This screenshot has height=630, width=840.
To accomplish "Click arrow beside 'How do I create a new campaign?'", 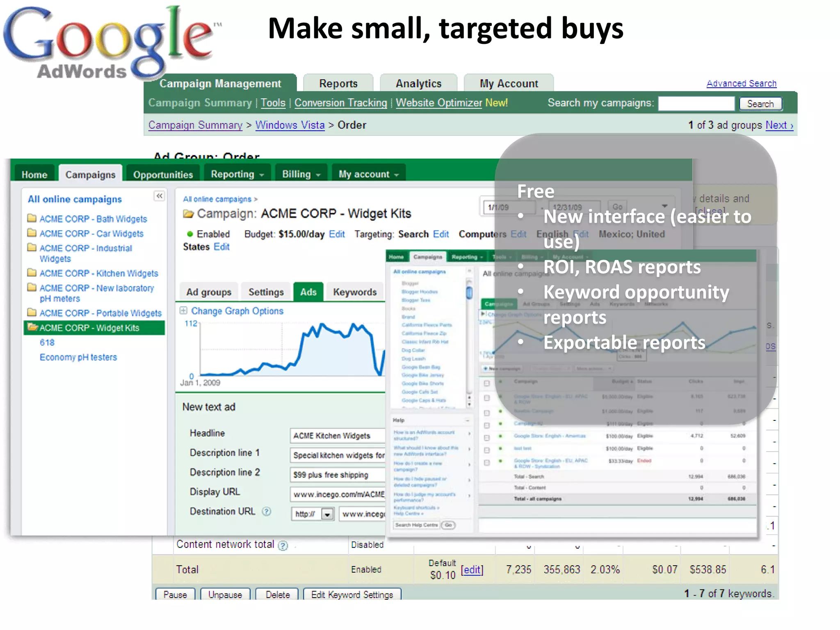I will tap(469, 465).
